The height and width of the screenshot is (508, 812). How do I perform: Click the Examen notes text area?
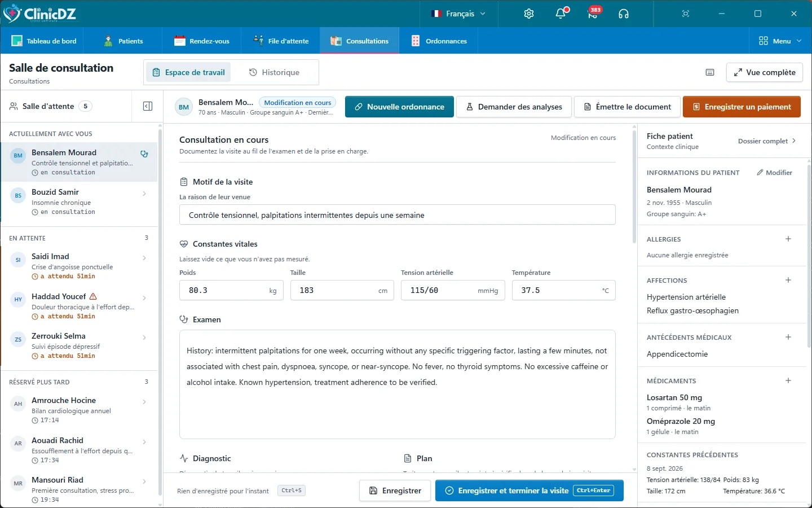398,384
